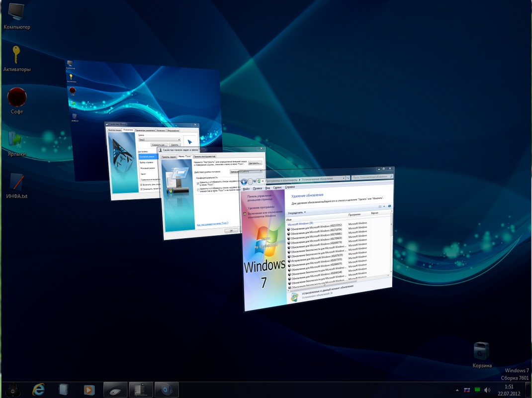Open the Сервис menu

coord(277,188)
